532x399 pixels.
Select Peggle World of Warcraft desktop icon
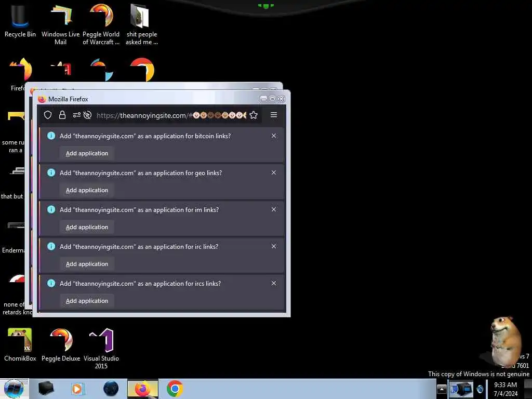[x=101, y=24]
